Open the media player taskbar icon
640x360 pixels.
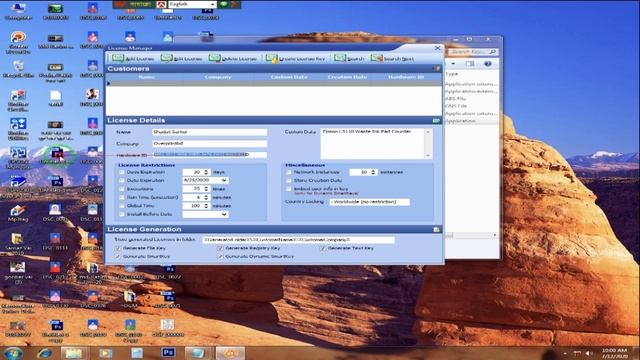click(105, 353)
